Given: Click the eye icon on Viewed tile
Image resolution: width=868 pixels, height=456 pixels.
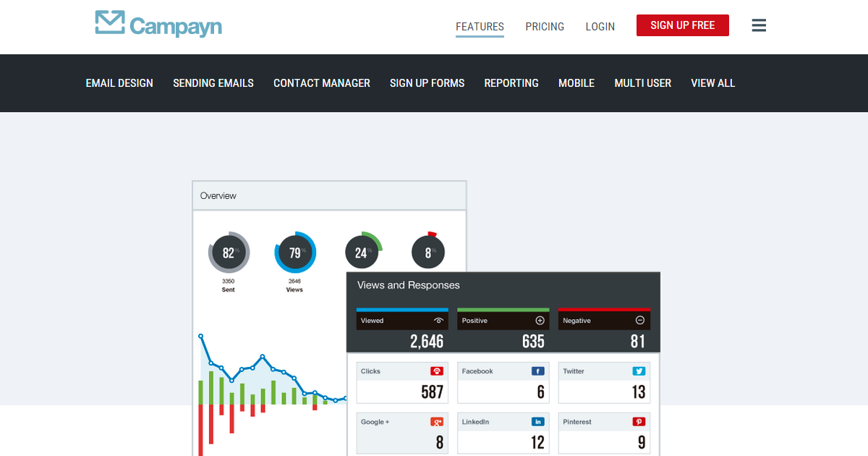Looking at the screenshot, I should [x=438, y=321].
